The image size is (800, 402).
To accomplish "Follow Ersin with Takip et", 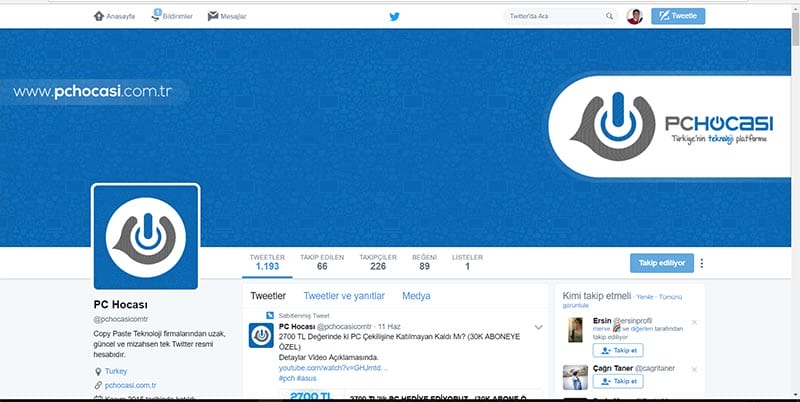I will click(x=617, y=351).
